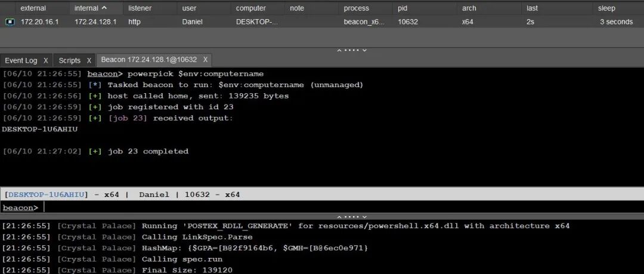This screenshot has width=644, height=274.
Task: Select the x64 arch cell
Action: [x=467, y=22]
